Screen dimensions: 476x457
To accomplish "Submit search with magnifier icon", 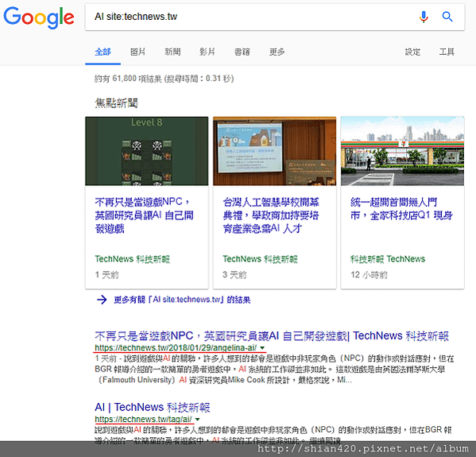I will 447,17.
